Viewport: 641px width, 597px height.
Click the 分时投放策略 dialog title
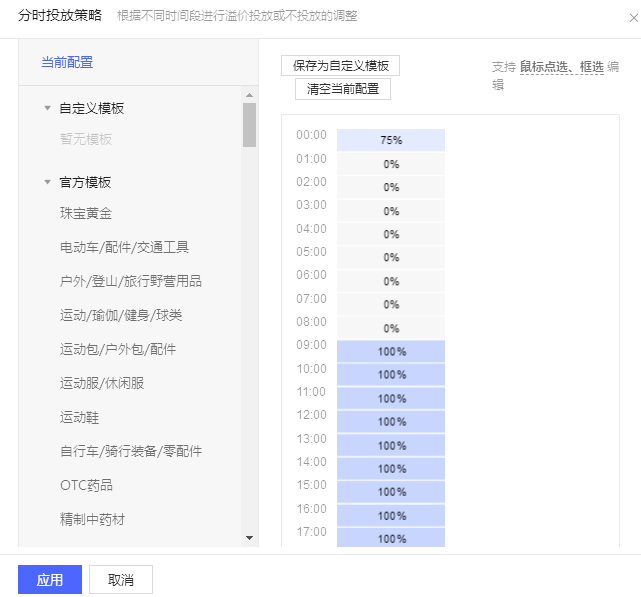coord(60,16)
